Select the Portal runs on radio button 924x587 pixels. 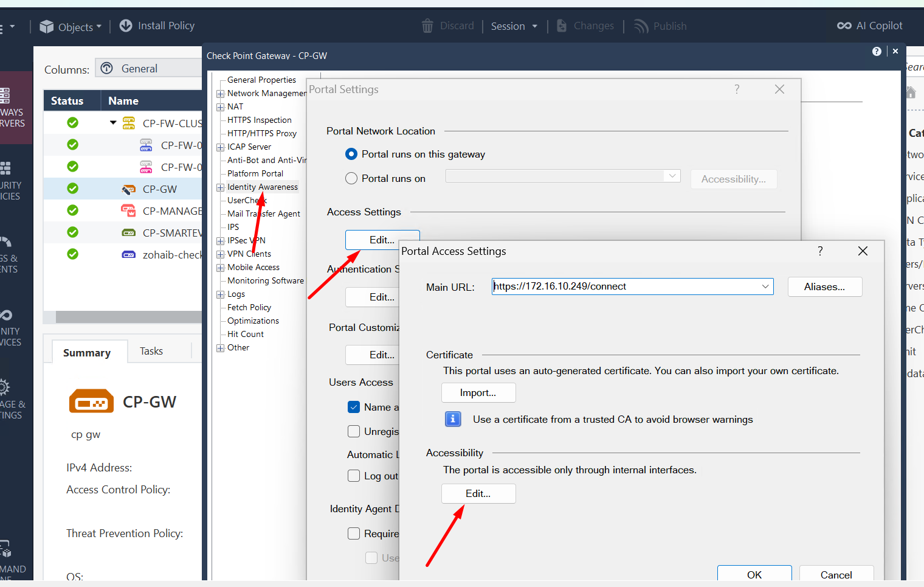click(351, 178)
